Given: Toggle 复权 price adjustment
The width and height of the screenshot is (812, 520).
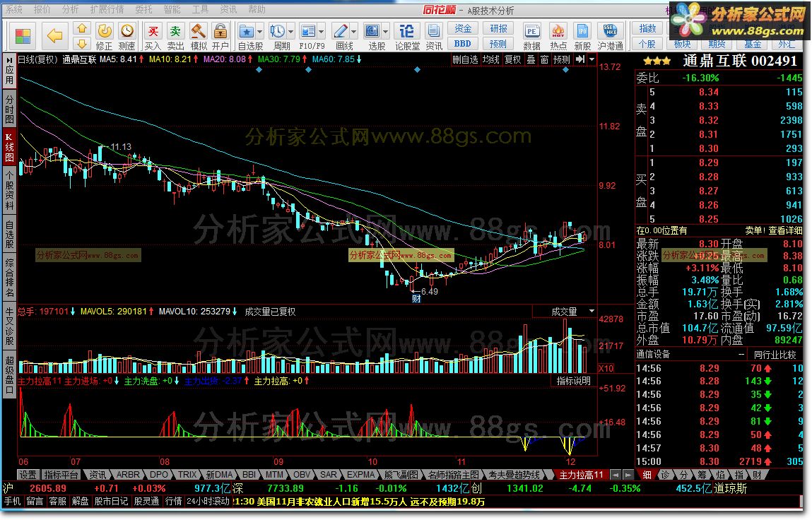Looking at the screenshot, I should click(512, 59).
